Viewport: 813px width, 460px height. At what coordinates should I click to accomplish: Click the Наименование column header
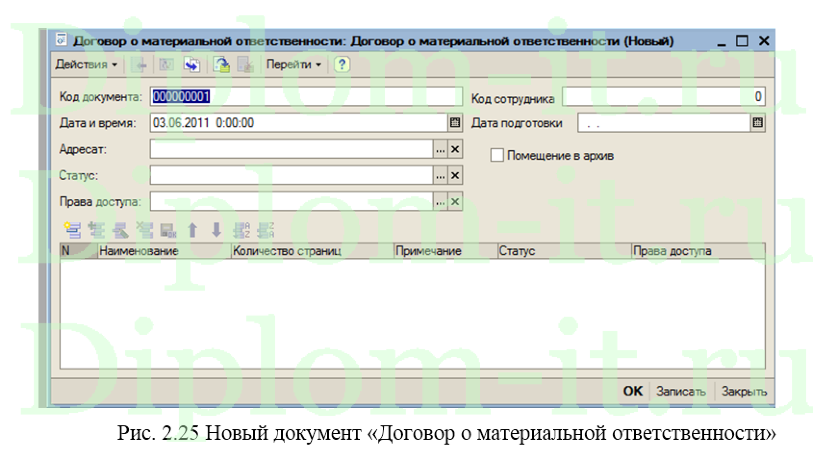tap(164, 251)
